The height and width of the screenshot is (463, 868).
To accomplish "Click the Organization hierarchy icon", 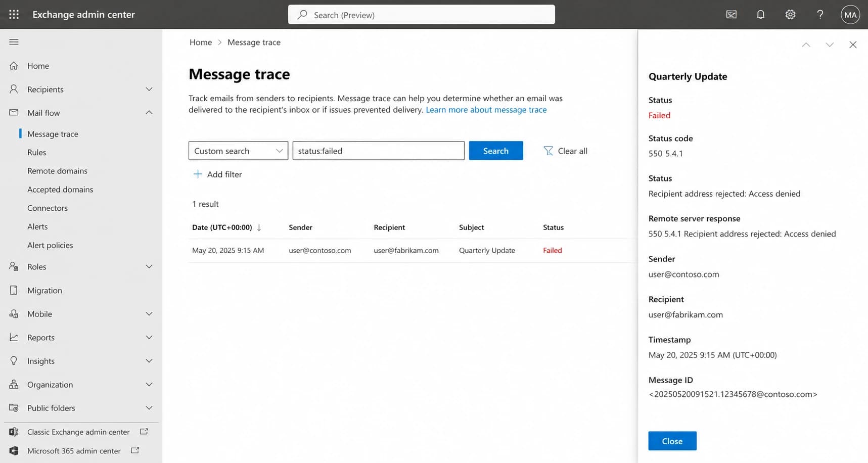I will pyautogui.click(x=14, y=384).
